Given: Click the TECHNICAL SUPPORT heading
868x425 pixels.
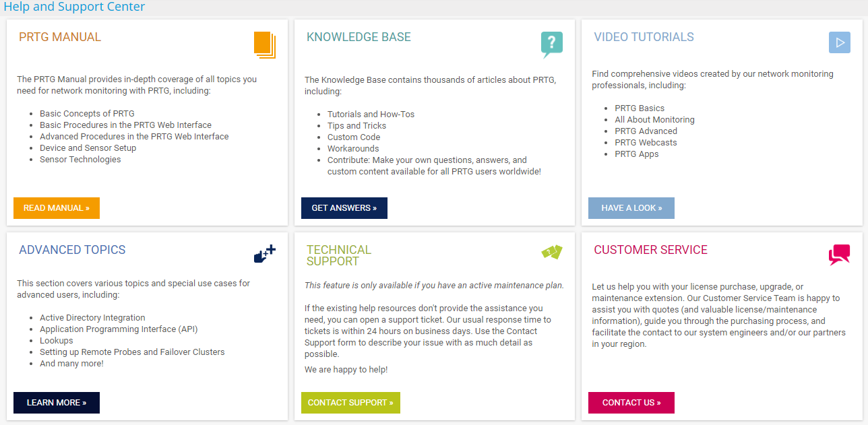Looking at the screenshot, I should 339,255.
